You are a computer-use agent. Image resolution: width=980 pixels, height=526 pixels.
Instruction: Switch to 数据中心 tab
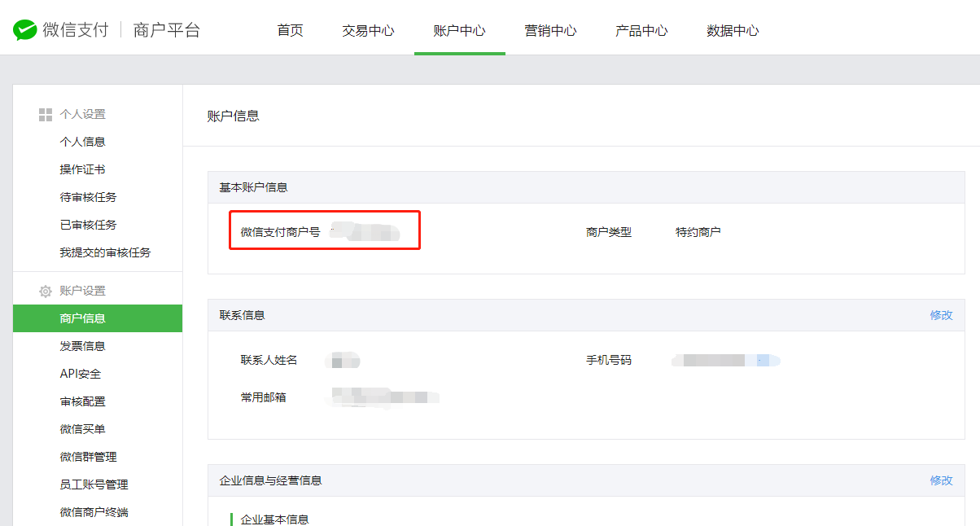pos(733,31)
